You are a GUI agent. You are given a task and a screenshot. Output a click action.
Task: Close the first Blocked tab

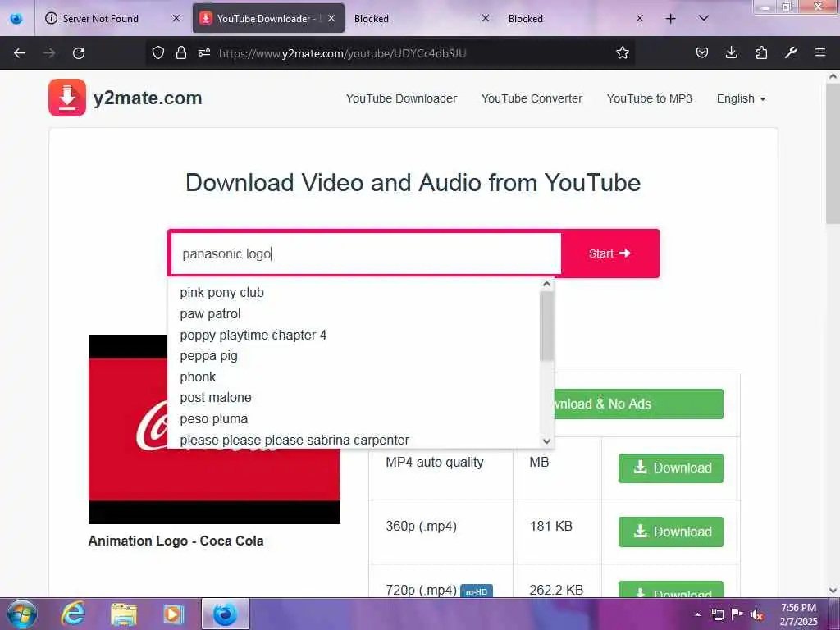[x=486, y=18]
